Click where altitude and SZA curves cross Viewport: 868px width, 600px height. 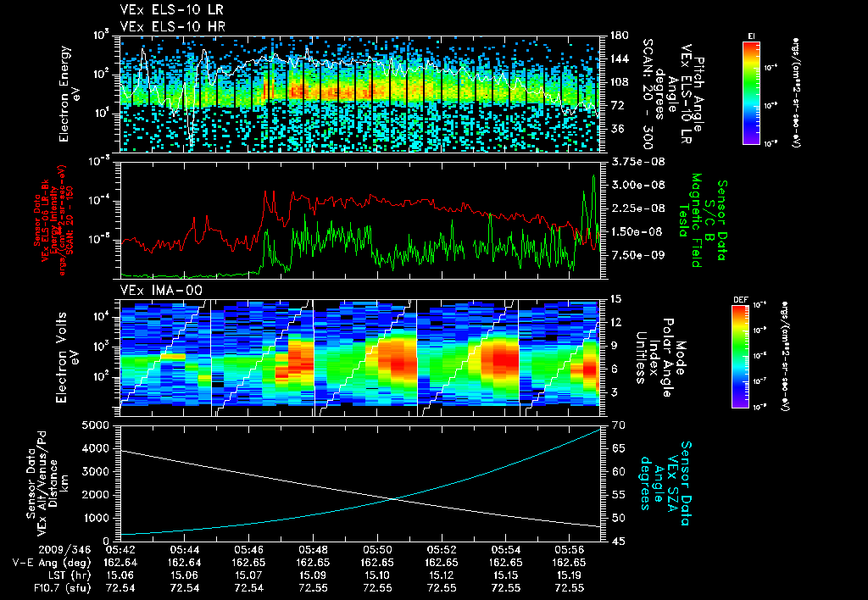pos(394,499)
